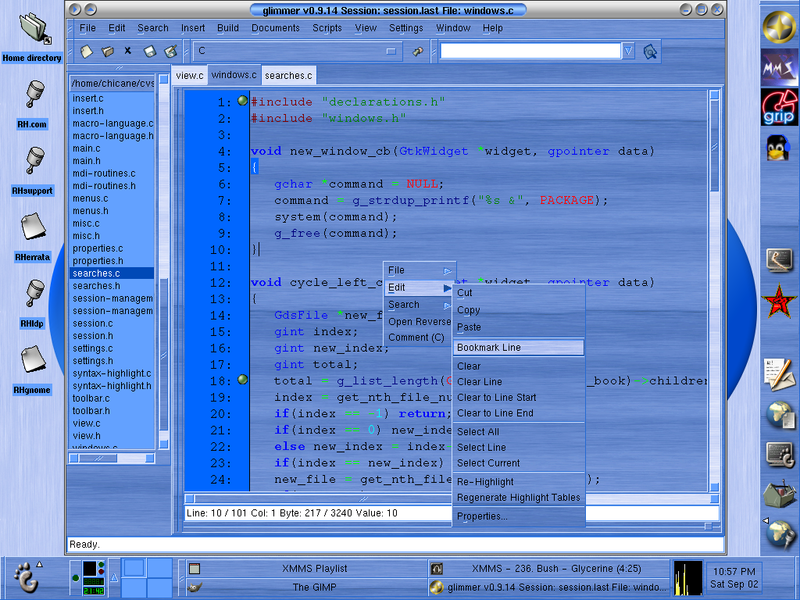The width and height of the screenshot is (800, 600).
Task: Open the RHgnome desktop icon
Action: [32, 370]
